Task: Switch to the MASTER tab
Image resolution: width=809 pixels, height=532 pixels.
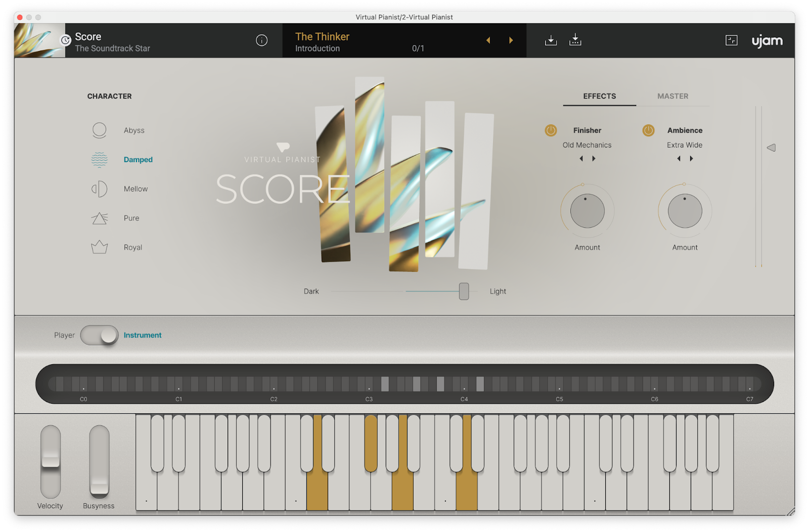Action: click(672, 96)
